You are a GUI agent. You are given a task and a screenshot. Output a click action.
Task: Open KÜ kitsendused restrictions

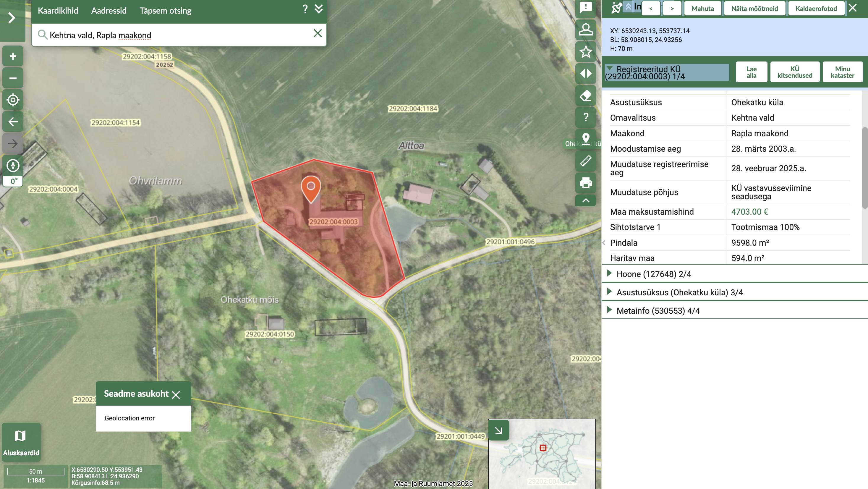click(795, 72)
